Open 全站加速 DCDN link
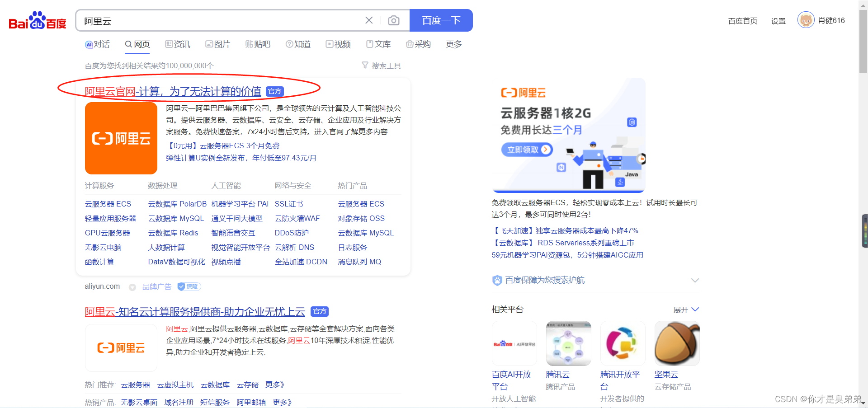868x408 pixels. (x=301, y=262)
